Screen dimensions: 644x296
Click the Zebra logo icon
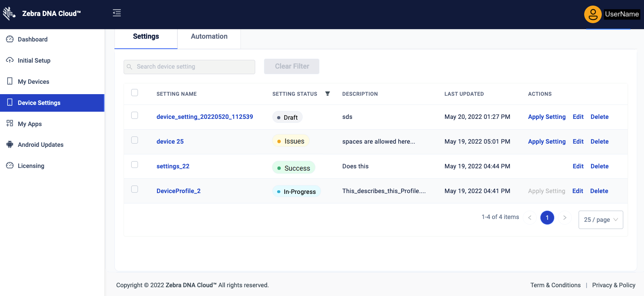pyautogui.click(x=9, y=13)
